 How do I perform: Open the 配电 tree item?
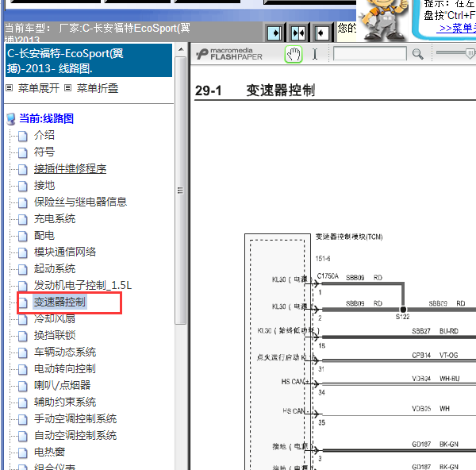click(x=44, y=235)
